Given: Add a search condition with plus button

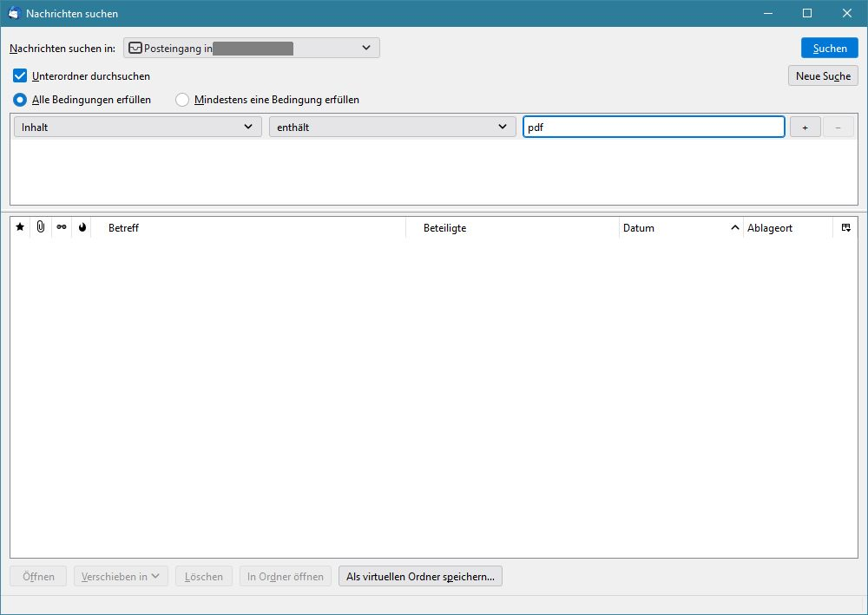Looking at the screenshot, I should tap(805, 128).
